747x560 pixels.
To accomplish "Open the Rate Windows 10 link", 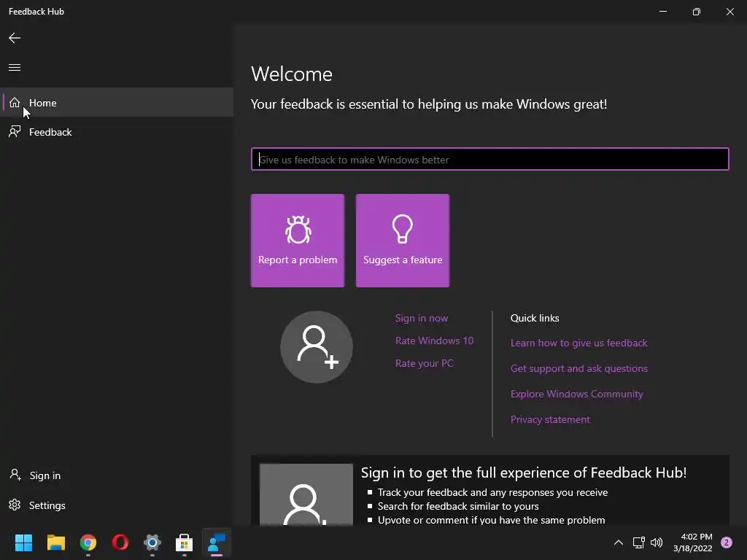I will (435, 341).
